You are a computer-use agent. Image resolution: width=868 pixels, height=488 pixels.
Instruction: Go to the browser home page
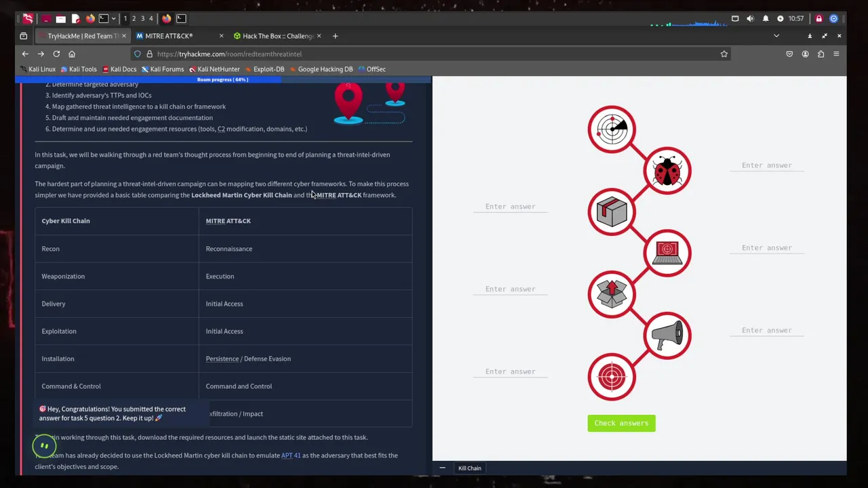coord(72,54)
